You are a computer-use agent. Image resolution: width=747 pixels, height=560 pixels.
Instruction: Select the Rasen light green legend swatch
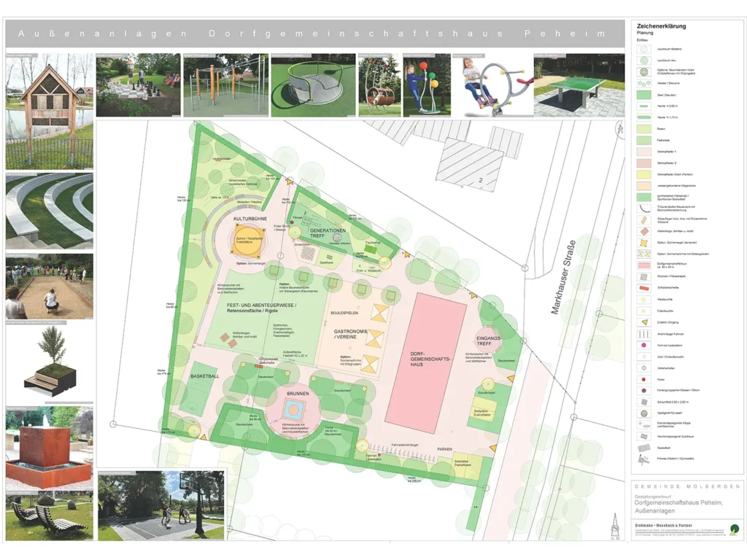click(x=643, y=129)
